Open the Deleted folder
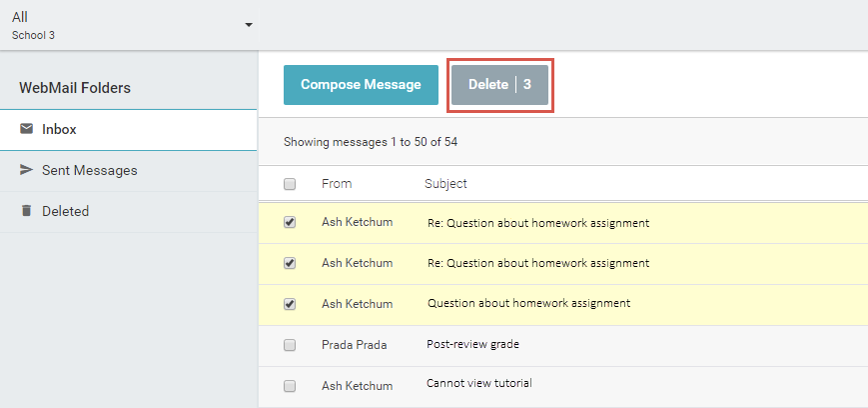Viewport: 868px width, 408px height. 129,212
